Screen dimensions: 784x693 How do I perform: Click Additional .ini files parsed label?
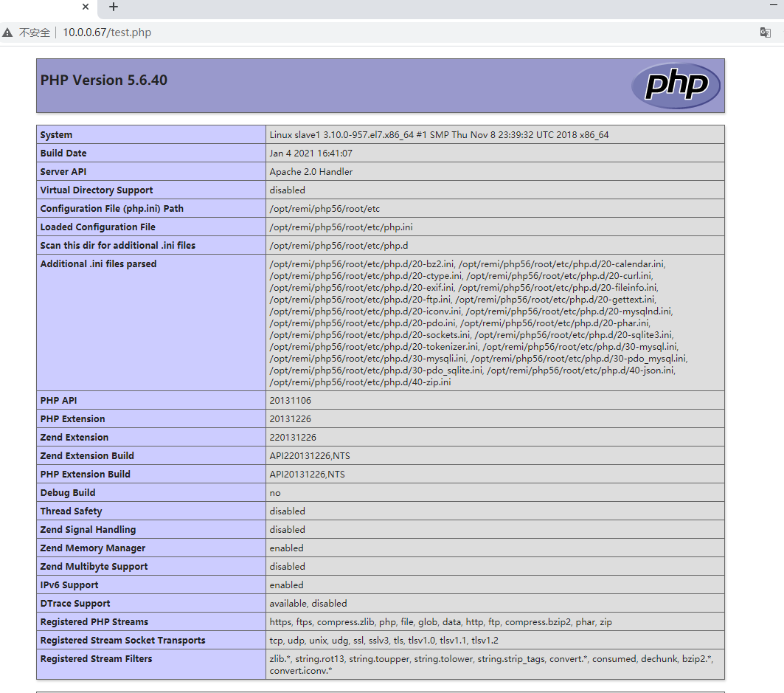pyautogui.click(x=99, y=263)
